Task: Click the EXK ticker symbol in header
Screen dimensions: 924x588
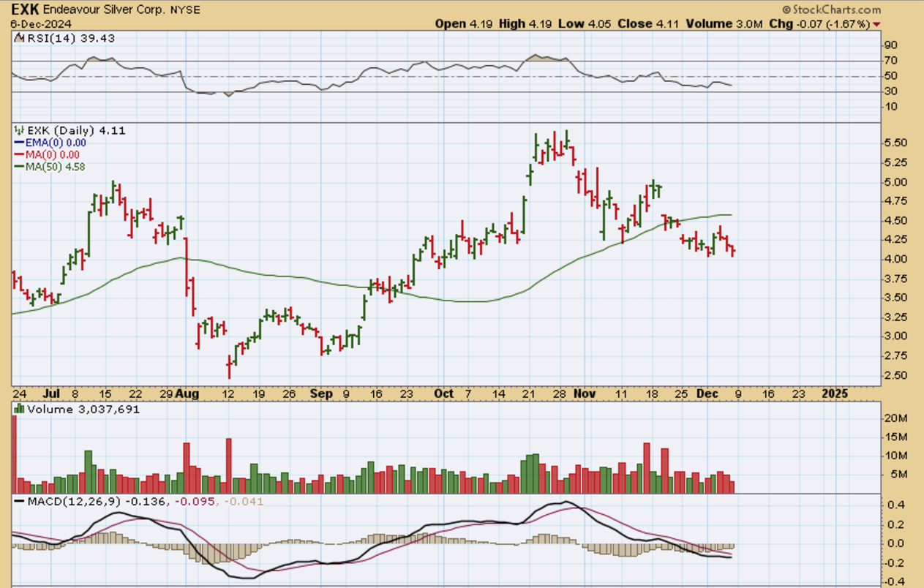Action: [x=24, y=10]
